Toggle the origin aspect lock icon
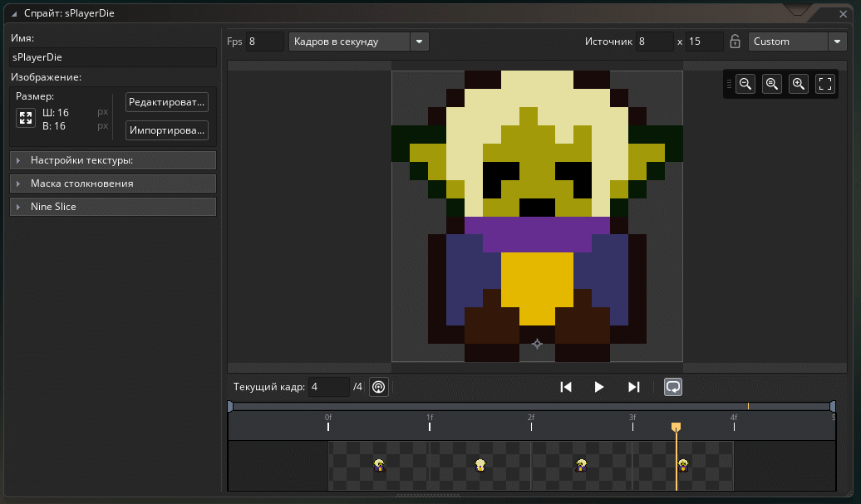 (735, 42)
